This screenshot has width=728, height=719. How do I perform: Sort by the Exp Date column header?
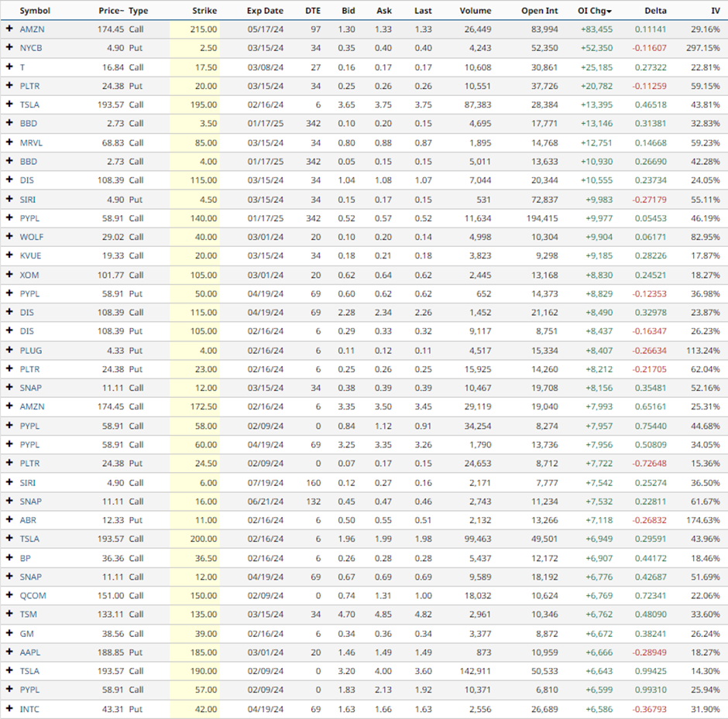point(265,11)
